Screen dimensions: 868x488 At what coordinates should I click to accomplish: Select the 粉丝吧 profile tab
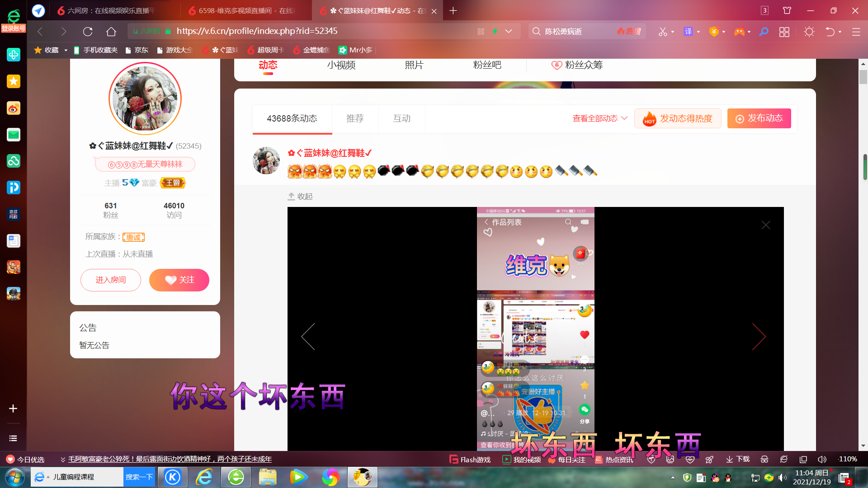click(487, 65)
